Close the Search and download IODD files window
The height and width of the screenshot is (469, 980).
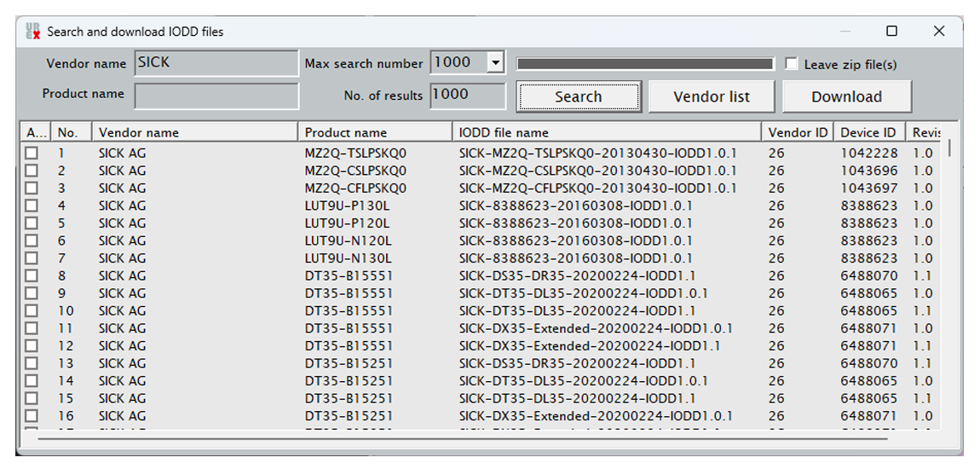939,32
